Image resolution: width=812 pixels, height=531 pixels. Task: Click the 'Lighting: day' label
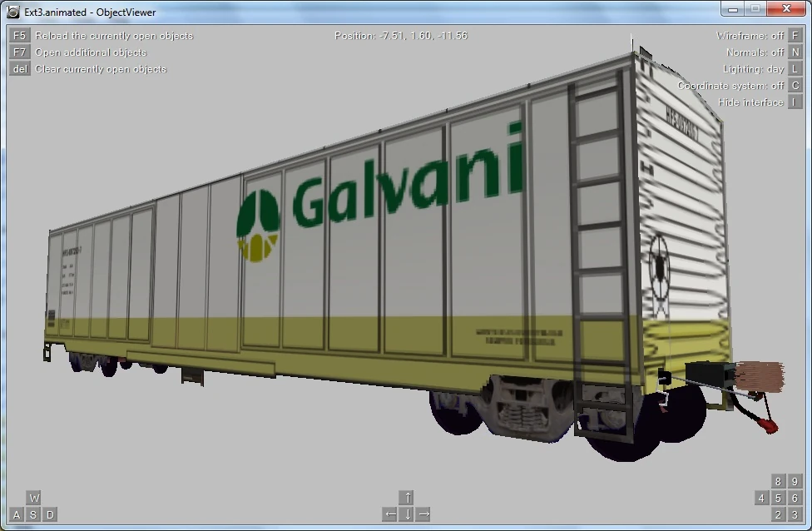(x=754, y=69)
